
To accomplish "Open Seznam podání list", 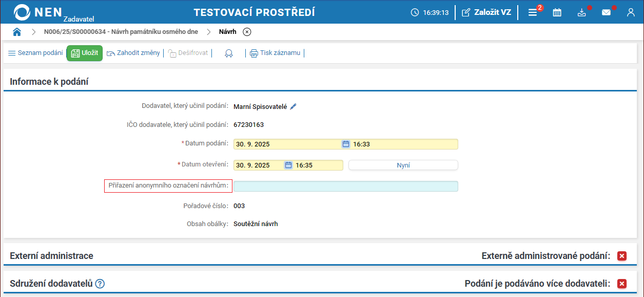I will (x=35, y=53).
